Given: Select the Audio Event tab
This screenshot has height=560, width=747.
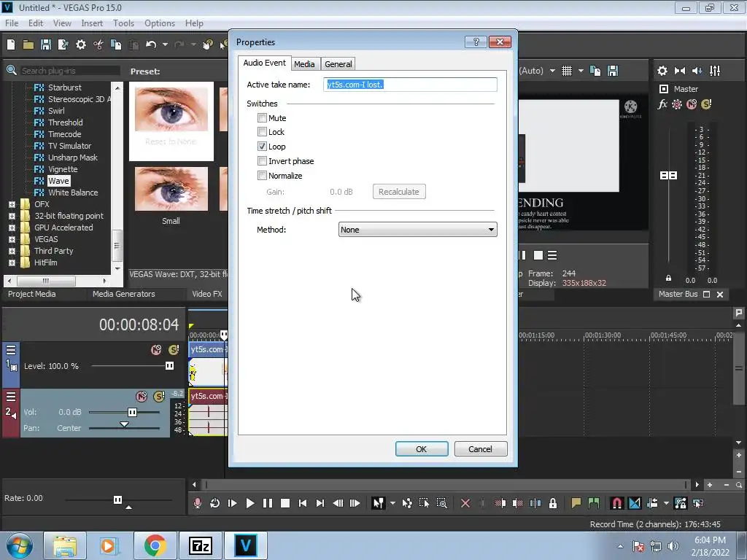Looking at the screenshot, I should point(264,63).
